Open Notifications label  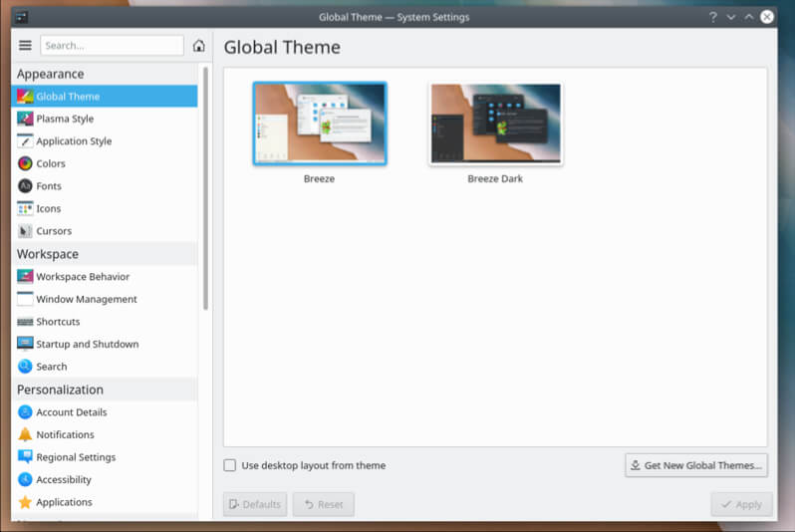tap(65, 434)
